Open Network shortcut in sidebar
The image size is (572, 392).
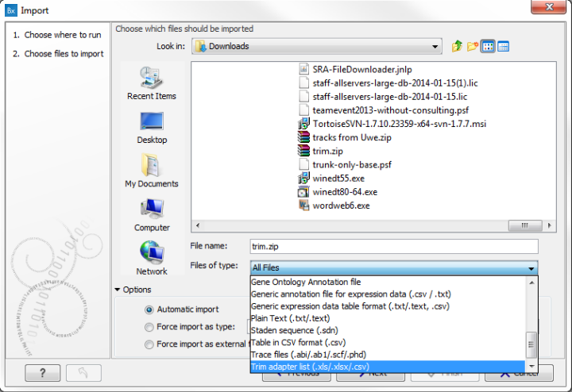click(x=152, y=259)
